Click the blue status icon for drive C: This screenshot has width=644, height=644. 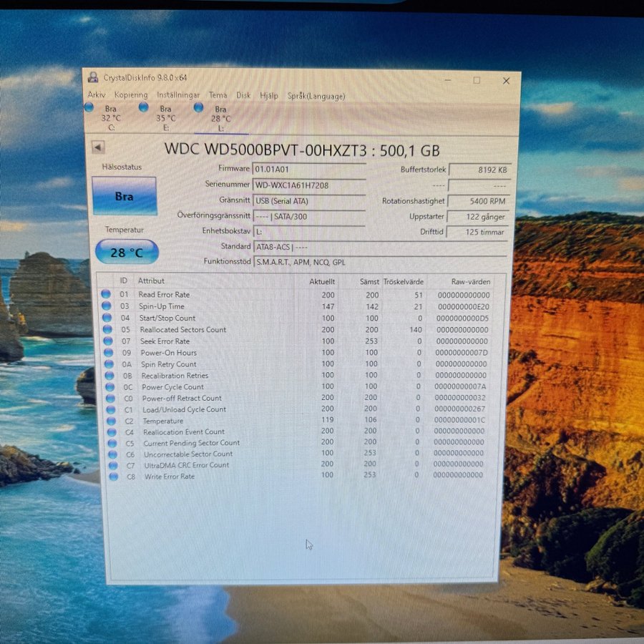point(89,107)
